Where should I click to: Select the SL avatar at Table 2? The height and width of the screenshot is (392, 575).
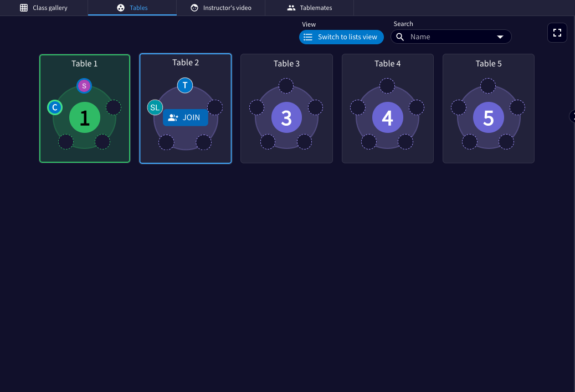(155, 107)
